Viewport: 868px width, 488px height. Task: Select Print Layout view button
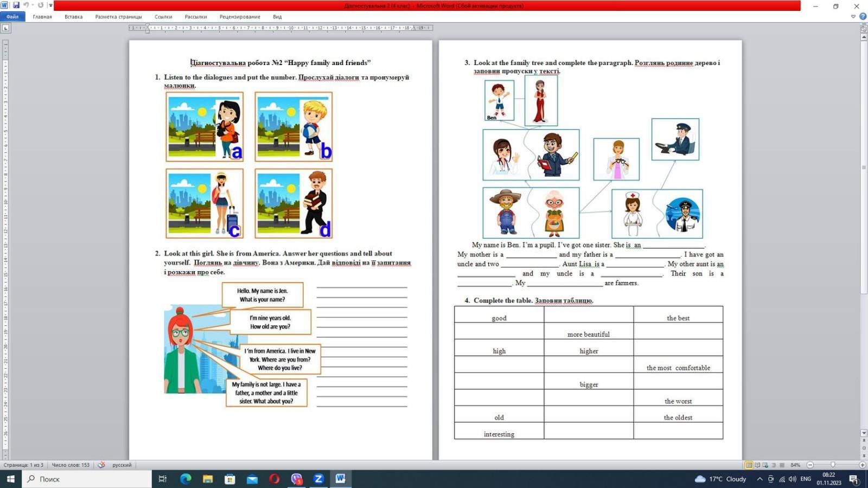749,465
